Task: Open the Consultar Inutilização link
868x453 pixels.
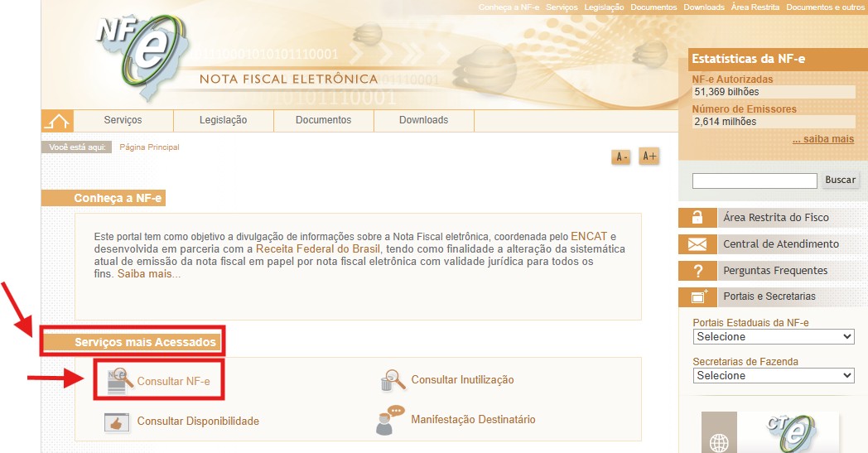Action: (462, 380)
